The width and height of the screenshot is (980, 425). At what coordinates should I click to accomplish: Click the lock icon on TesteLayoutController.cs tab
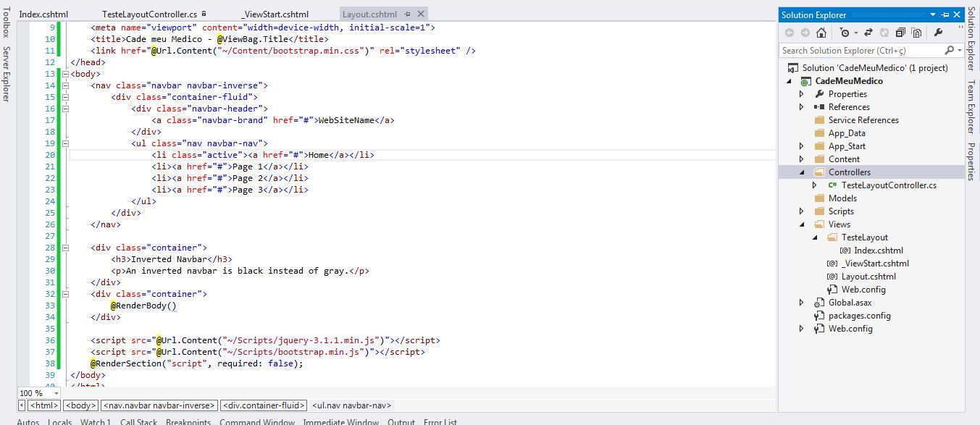click(x=204, y=13)
